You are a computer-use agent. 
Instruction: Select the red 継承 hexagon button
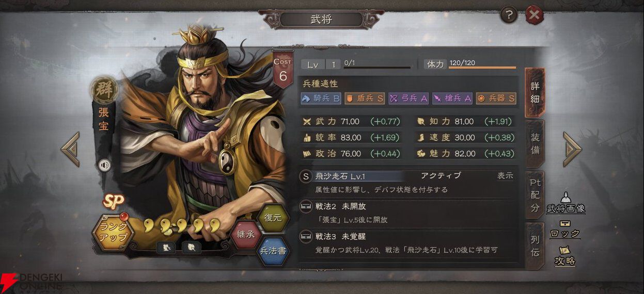click(246, 234)
